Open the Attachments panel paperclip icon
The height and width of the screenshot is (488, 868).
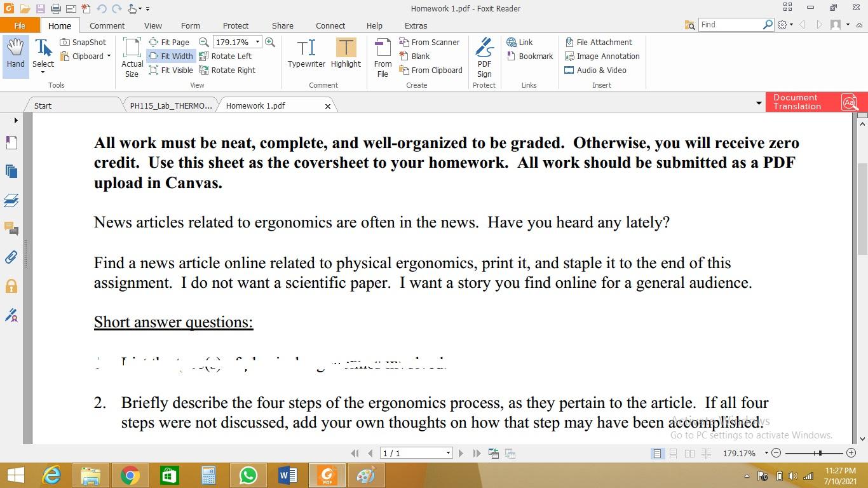click(11, 257)
